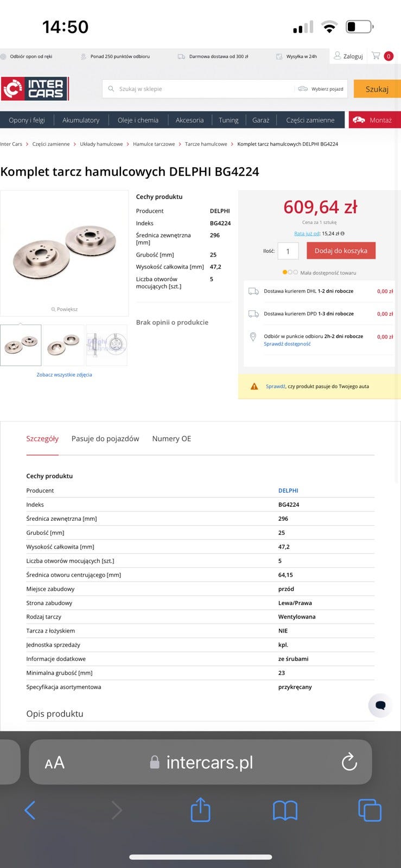Open the Opony i felgi menu
Viewport: 401px width, 868px height.
27,120
